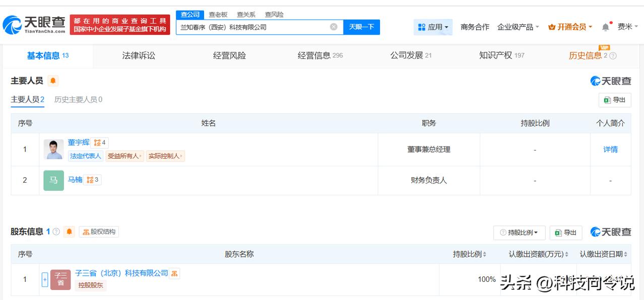
Task: Click the structure icon after 子三省（北京）科技有限公司
Action: click(x=174, y=273)
